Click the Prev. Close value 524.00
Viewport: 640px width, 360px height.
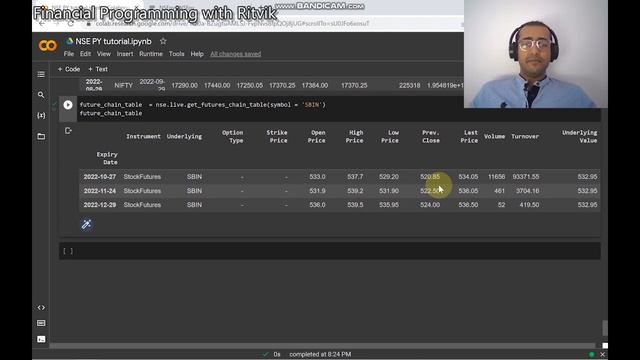(430, 205)
